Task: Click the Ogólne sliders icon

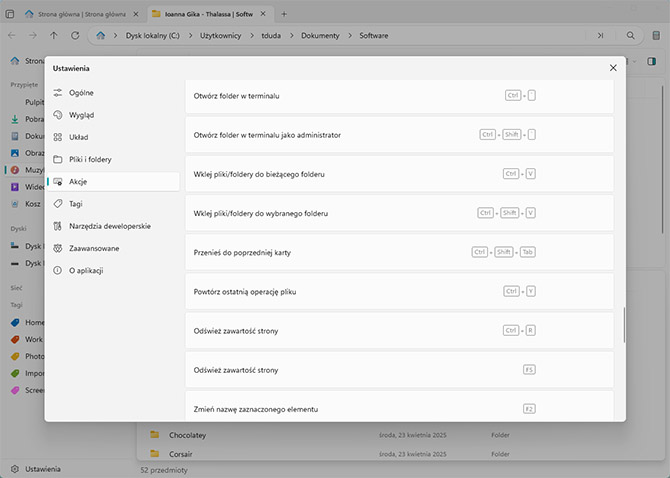Action: pos(58,93)
